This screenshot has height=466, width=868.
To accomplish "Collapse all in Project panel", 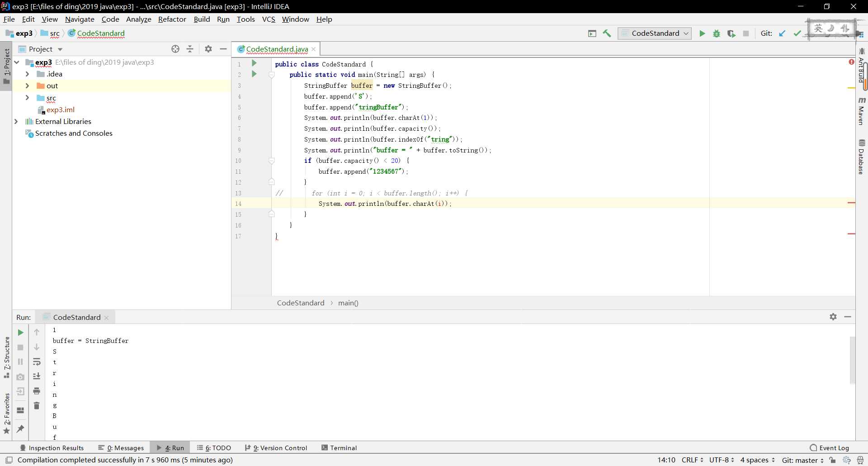I will point(190,49).
